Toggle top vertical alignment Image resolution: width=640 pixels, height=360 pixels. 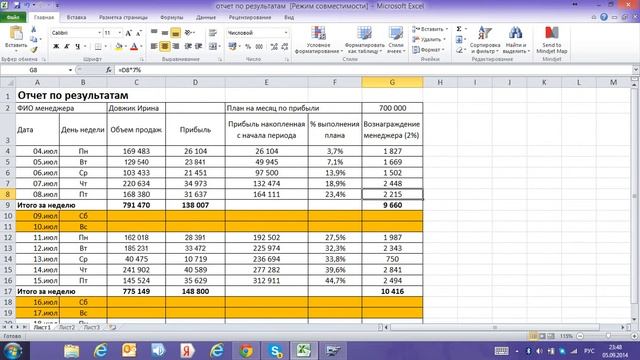[x=154, y=32]
